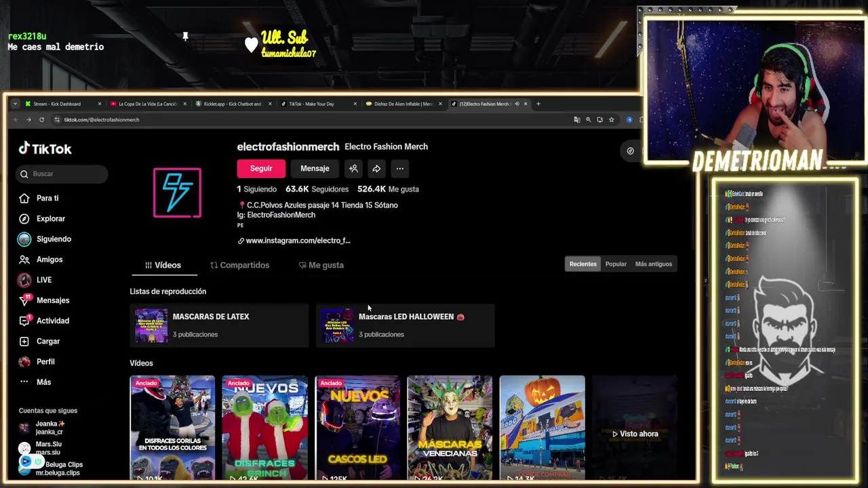Screen dimensions: 868x488
Task: Switch to the Me gusta tab
Action: click(x=321, y=265)
